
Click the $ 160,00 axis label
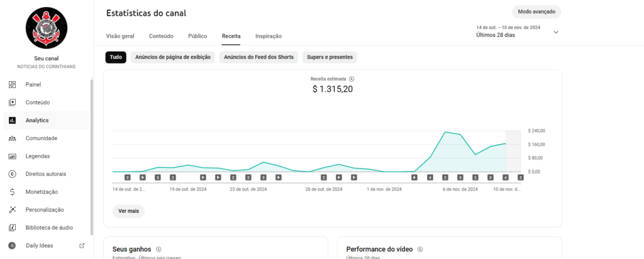[x=536, y=145]
